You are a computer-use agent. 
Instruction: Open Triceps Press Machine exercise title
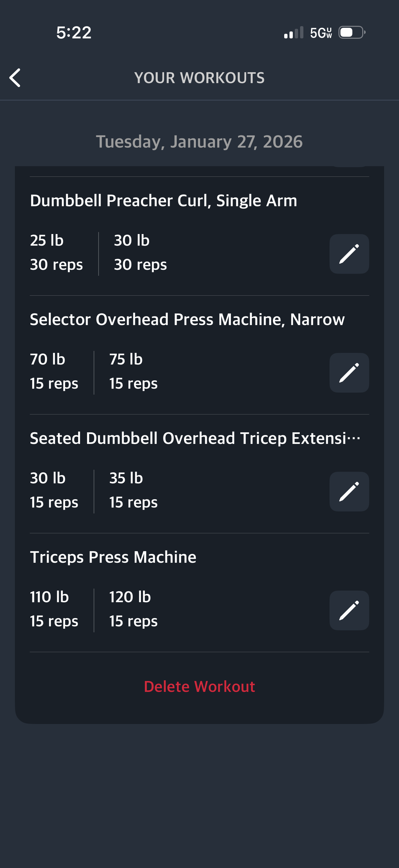click(x=113, y=557)
